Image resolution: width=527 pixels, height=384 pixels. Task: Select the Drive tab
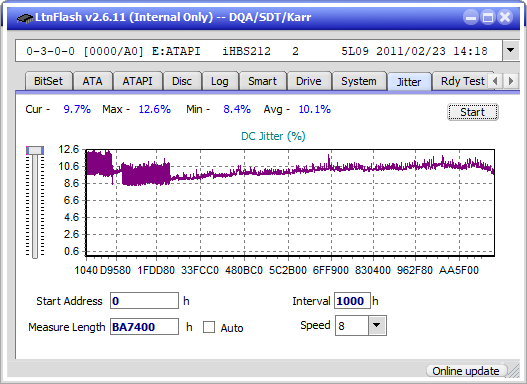(309, 81)
